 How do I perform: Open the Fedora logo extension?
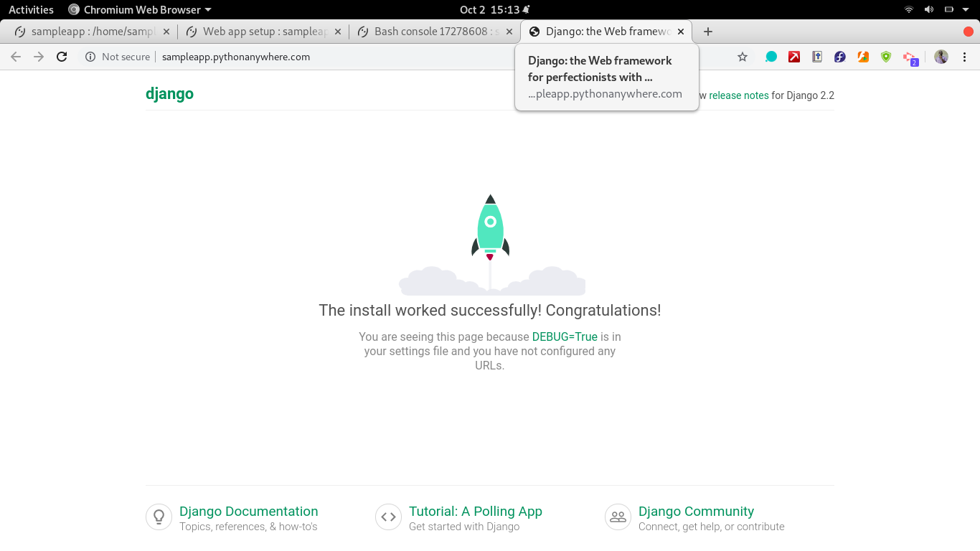coord(840,57)
